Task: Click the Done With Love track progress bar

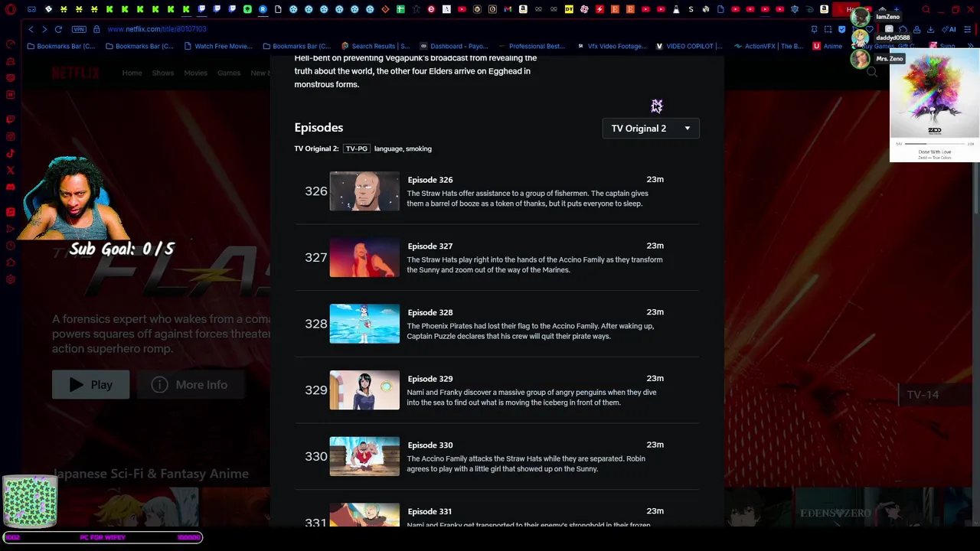Action: point(935,143)
